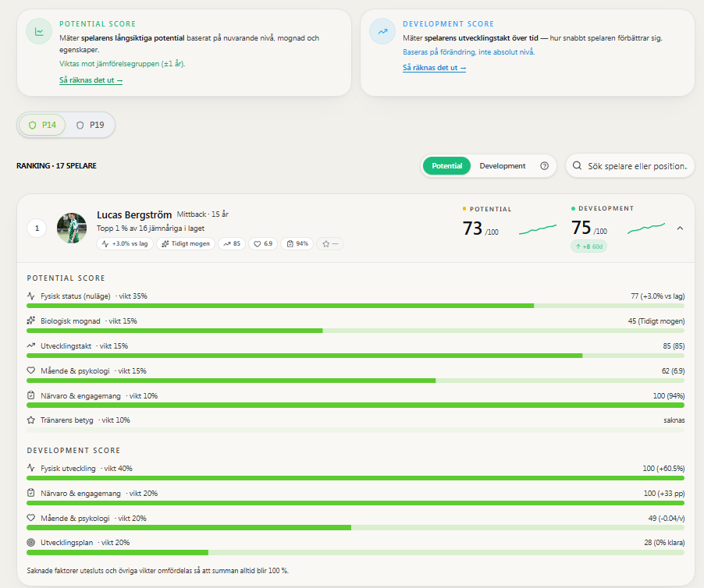Image resolution: width=704 pixels, height=588 pixels.
Task: Switch to the P19 team
Action: 90,125
